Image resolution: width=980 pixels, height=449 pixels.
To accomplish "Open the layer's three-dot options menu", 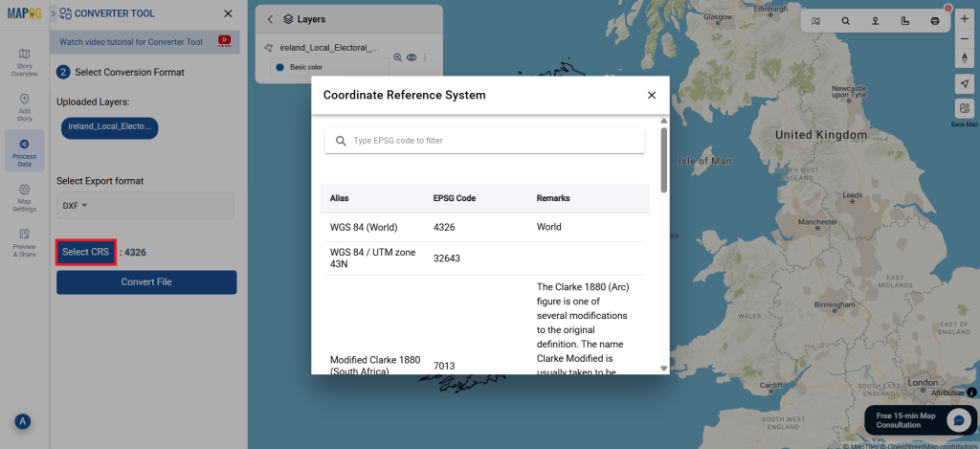I will tap(425, 57).
